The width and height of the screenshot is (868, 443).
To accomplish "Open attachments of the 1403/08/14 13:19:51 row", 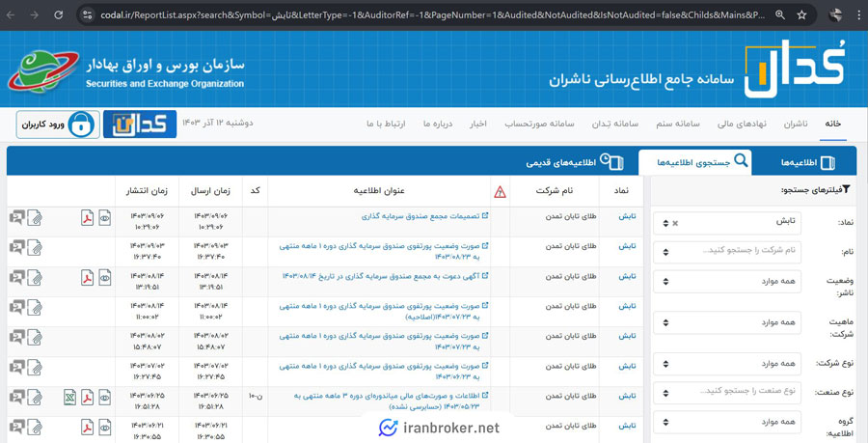I will coord(35,277).
